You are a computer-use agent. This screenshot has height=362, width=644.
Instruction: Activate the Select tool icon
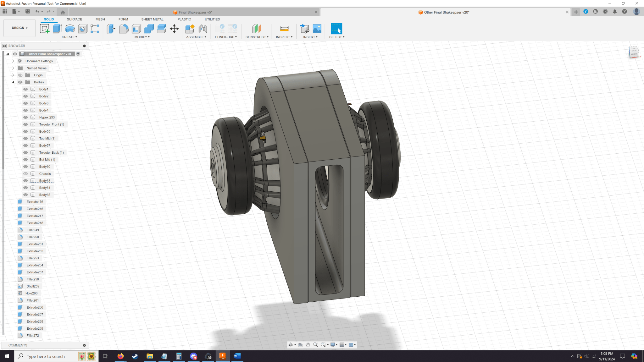336,29
